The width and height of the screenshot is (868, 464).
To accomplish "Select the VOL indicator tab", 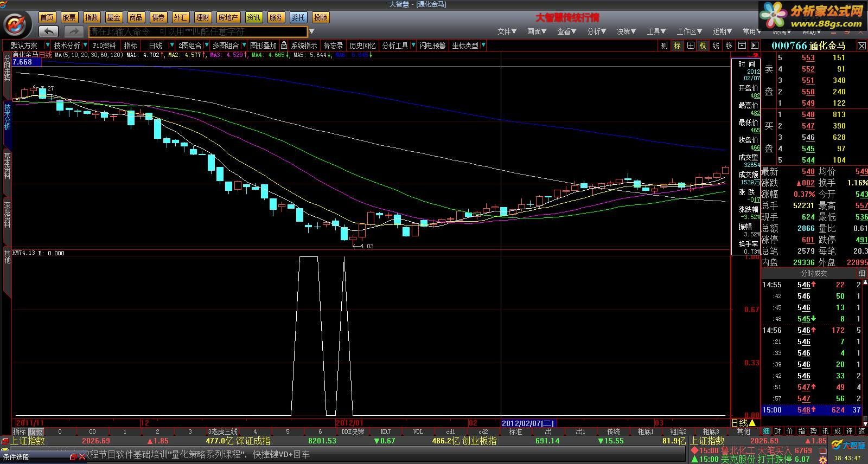I will coord(418,431).
